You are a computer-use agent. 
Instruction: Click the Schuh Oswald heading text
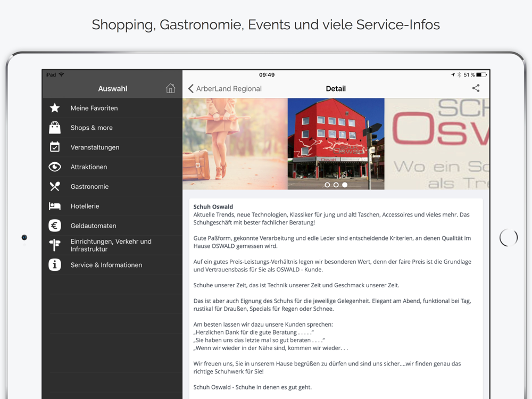coord(213,206)
